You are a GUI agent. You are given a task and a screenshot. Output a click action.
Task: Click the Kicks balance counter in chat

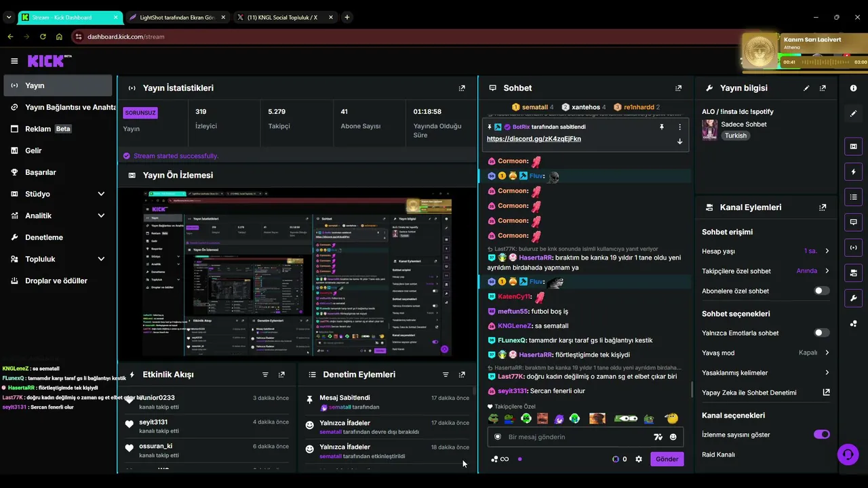620,459
